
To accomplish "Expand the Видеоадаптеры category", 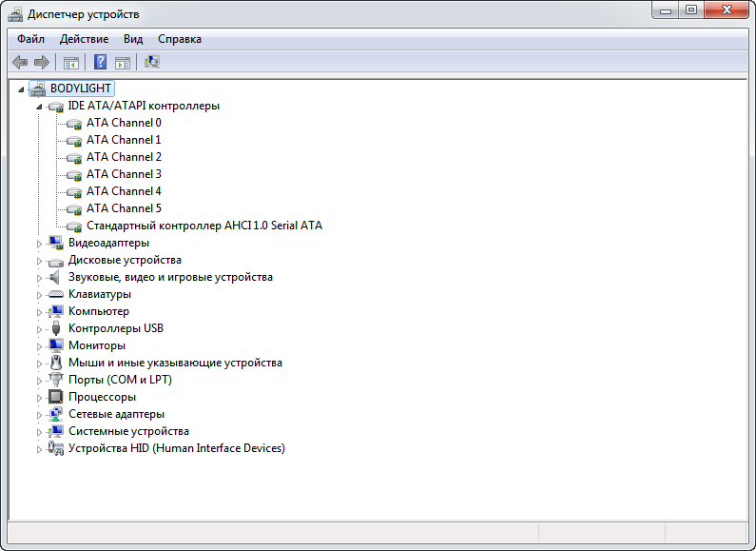I will (40, 244).
